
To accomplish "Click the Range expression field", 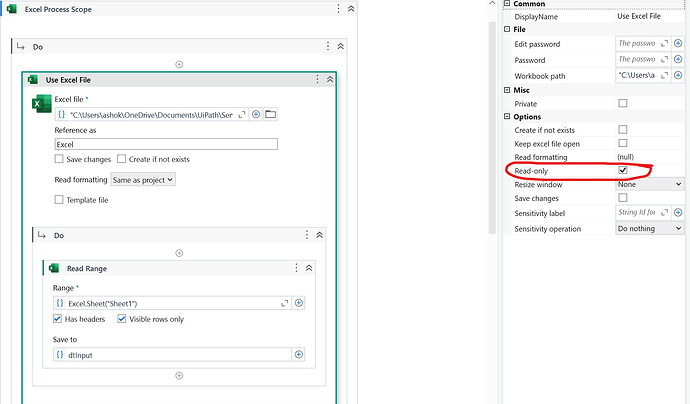I will tap(172, 303).
